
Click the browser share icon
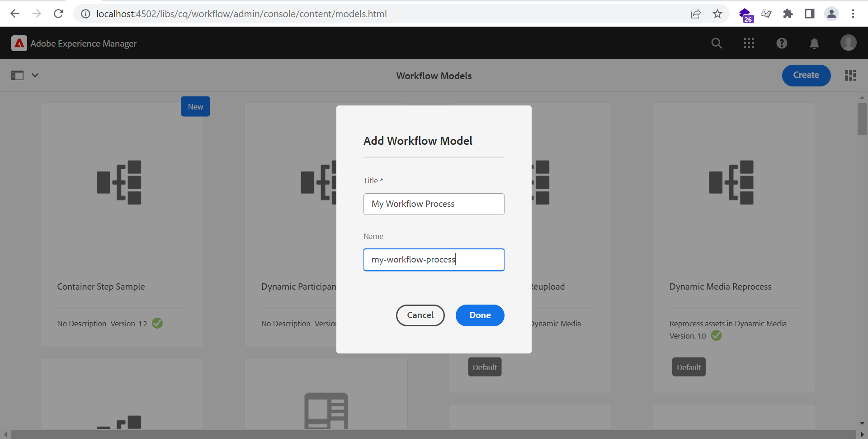[696, 14]
